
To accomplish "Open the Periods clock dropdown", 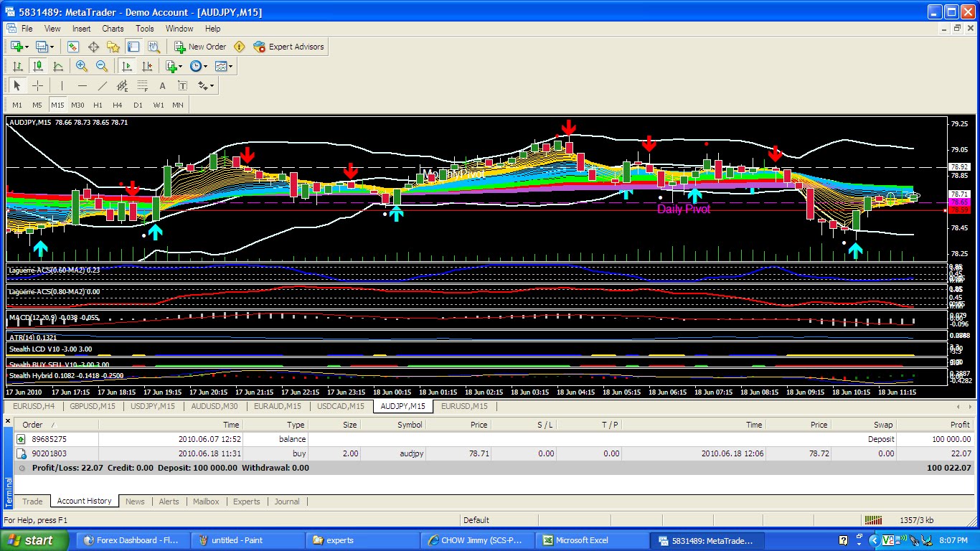I will (x=199, y=66).
